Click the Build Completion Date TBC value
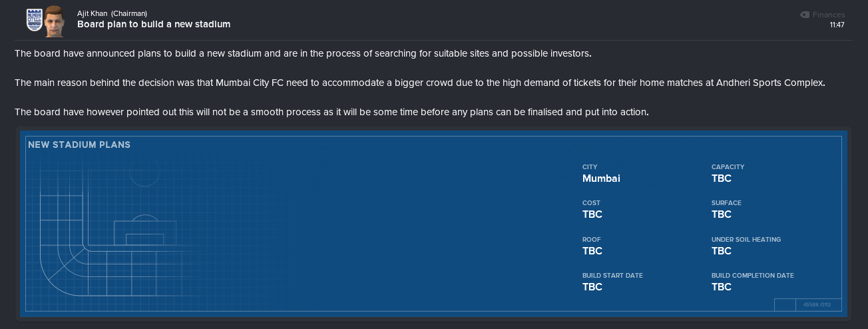This screenshot has height=329, width=868. point(722,287)
